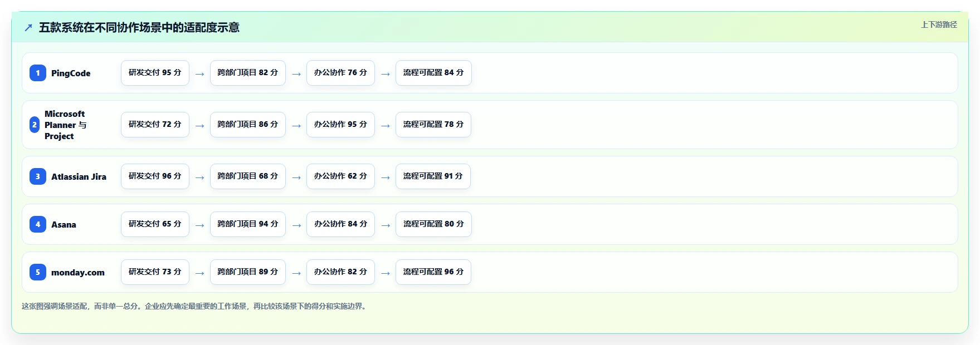Click Asana's 办公协作 84 分 chip
Screen dimensions: 980x345
click(x=340, y=224)
